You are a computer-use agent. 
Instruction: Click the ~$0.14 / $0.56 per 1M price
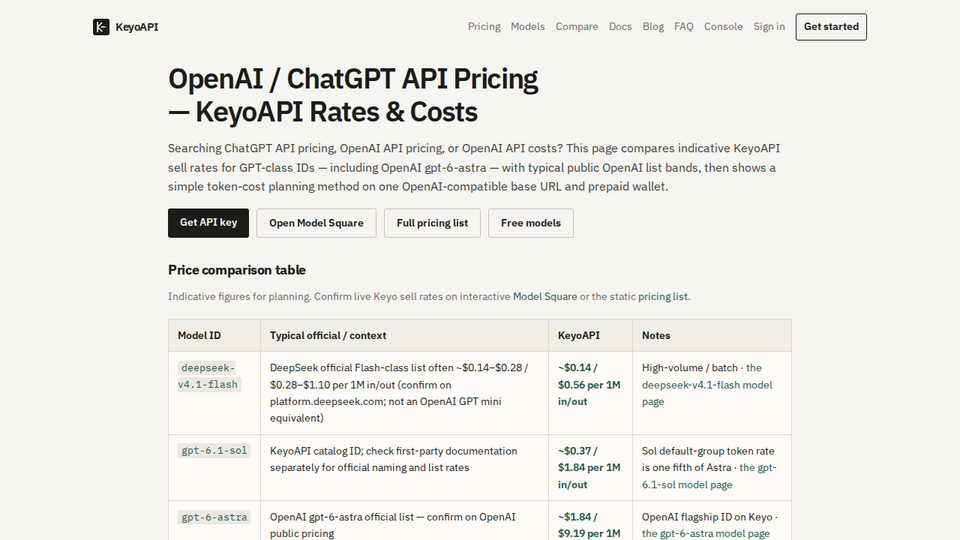click(589, 384)
